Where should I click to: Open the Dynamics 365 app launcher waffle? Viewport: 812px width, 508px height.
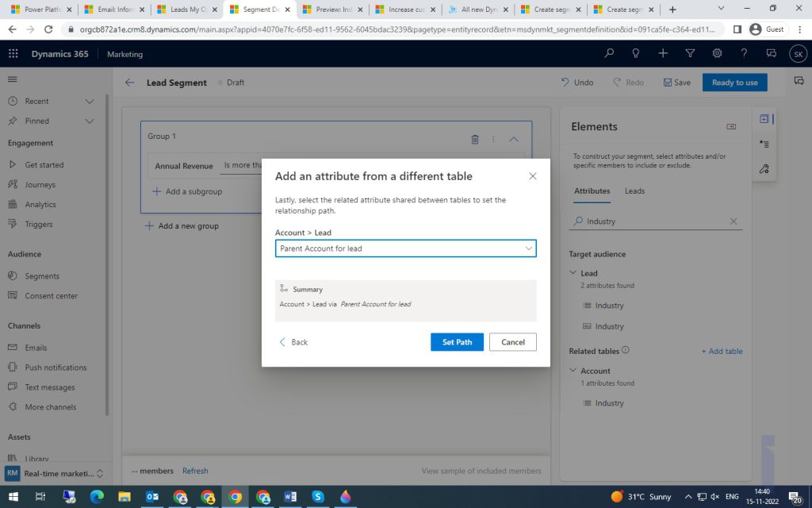(12, 54)
